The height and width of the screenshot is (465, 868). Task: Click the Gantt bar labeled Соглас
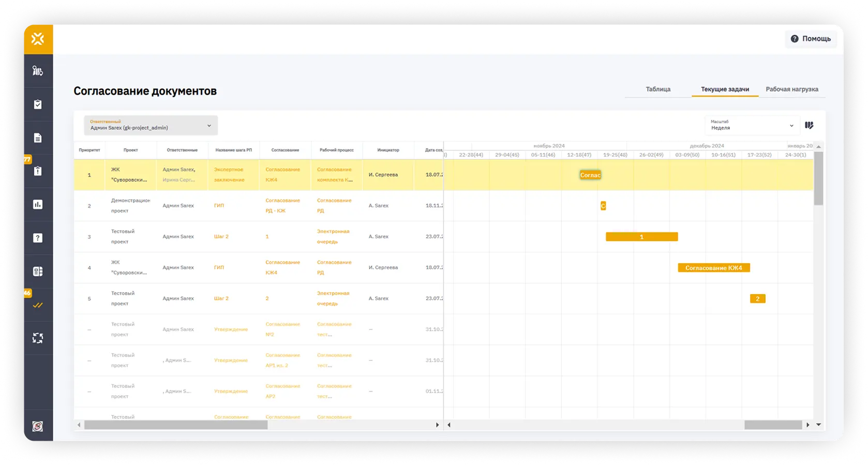pyautogui.click(x=590, y=175)
